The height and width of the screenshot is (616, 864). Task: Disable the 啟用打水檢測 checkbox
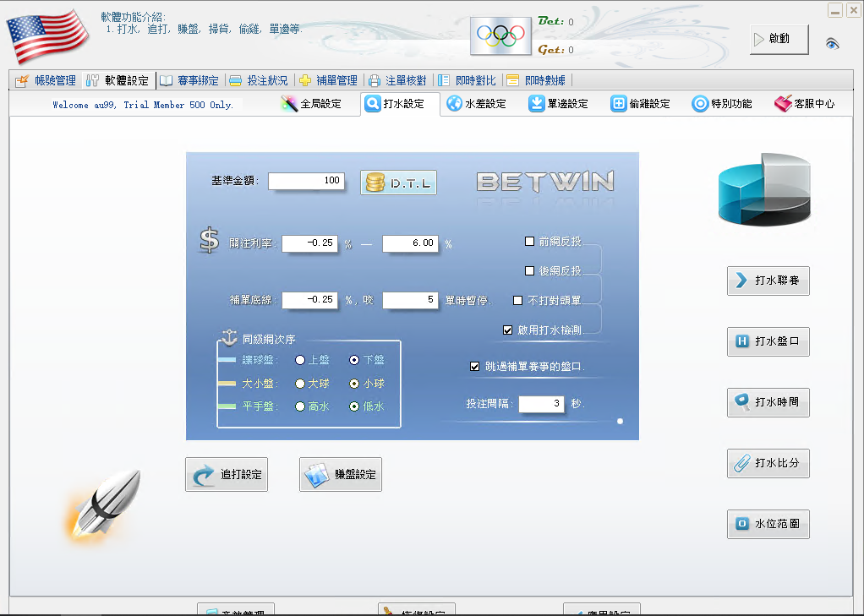509,330
